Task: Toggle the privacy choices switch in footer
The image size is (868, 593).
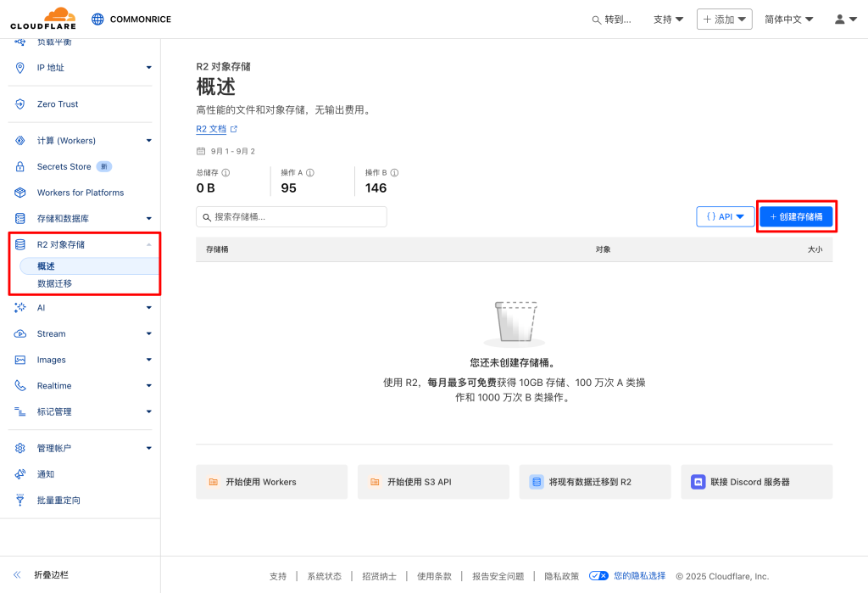Action: (x=598, y=576)
